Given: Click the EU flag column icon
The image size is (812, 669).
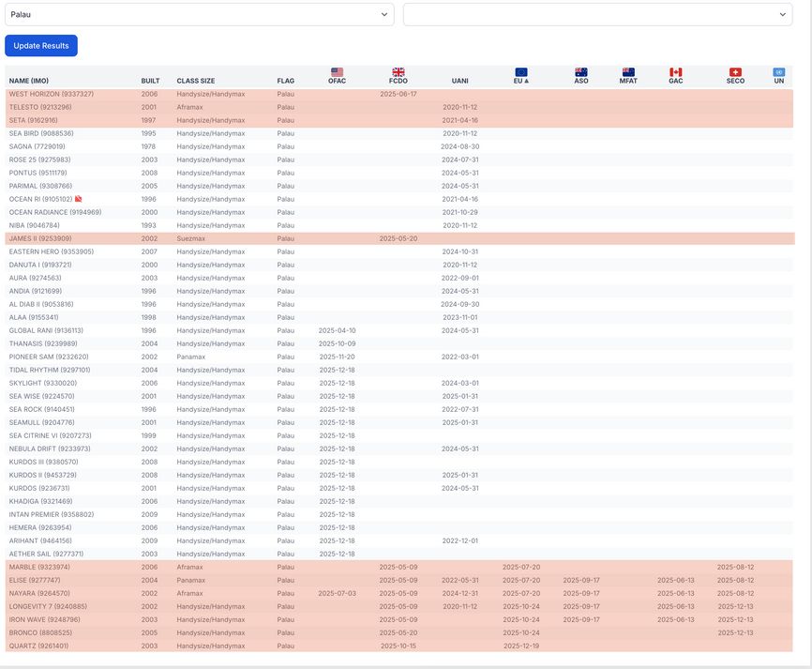Looking at the screenshot, I should point(521,72).
